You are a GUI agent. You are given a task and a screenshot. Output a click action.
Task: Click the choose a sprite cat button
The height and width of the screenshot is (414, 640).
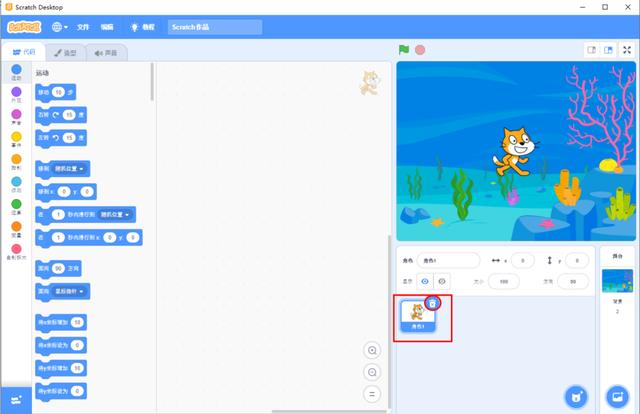click(x=575, y=396)
